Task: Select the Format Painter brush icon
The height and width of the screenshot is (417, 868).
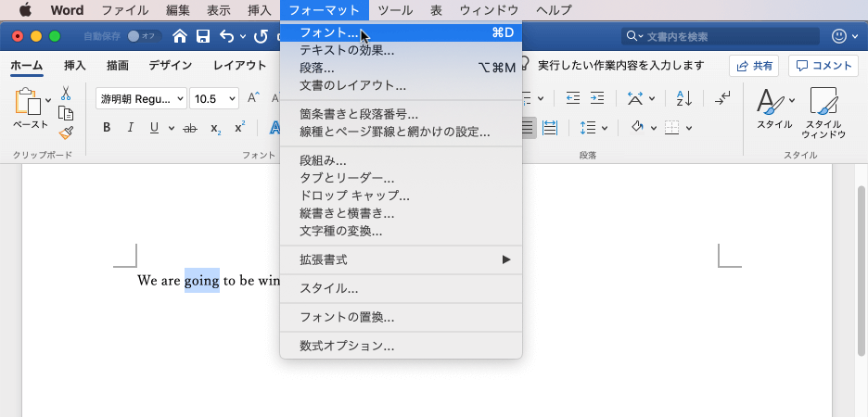Action: [66, 133]
